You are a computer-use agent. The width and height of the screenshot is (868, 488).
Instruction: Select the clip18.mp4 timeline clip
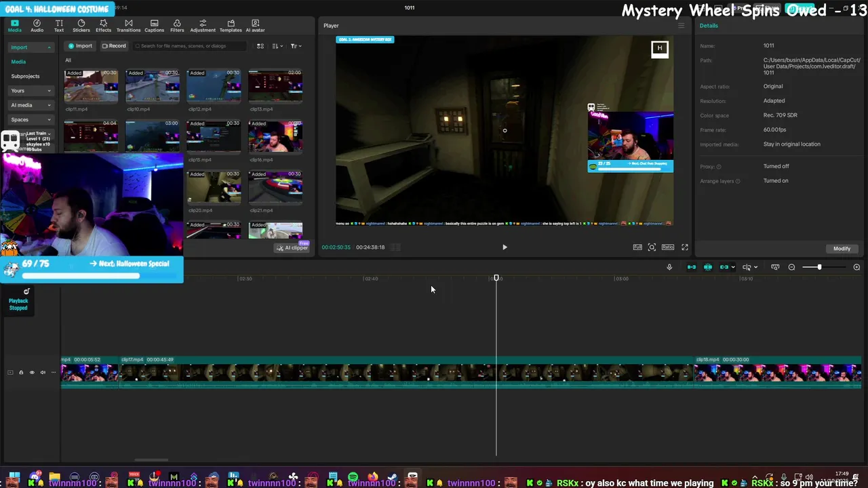[778, 373]
